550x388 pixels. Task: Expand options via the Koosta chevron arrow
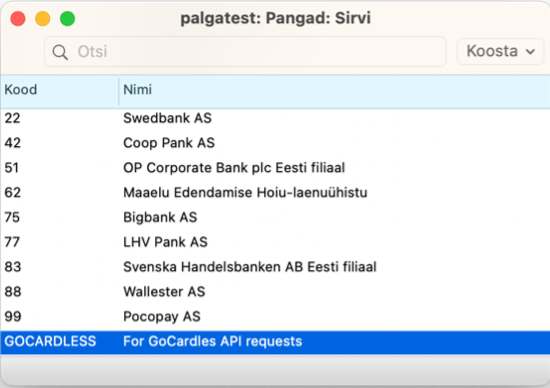coord(530,52)
